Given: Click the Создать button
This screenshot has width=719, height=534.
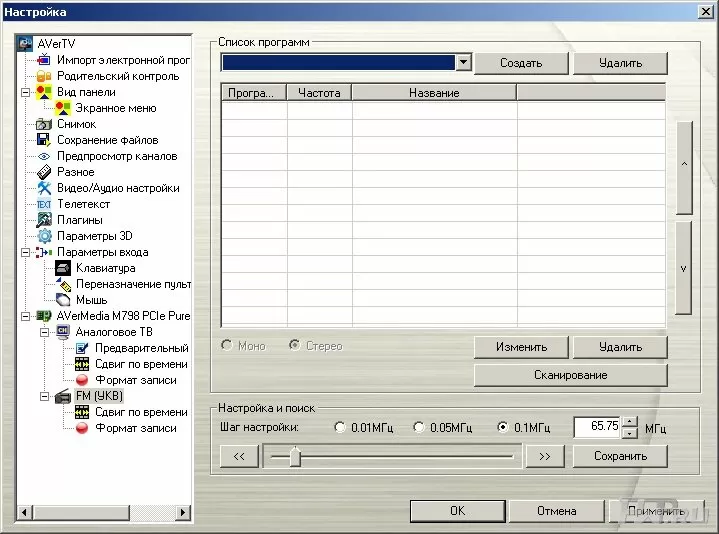Looking at the screenshot, I should tap(520, 63).
